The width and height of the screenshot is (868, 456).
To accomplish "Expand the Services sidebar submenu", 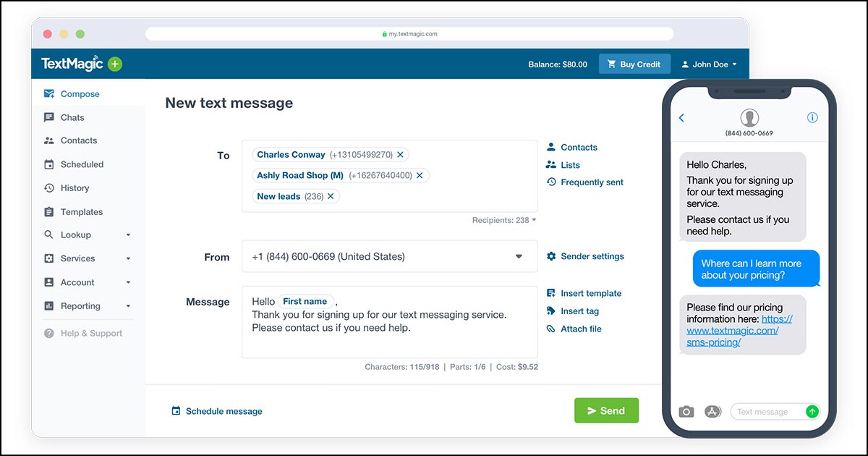I will (128, 258).
